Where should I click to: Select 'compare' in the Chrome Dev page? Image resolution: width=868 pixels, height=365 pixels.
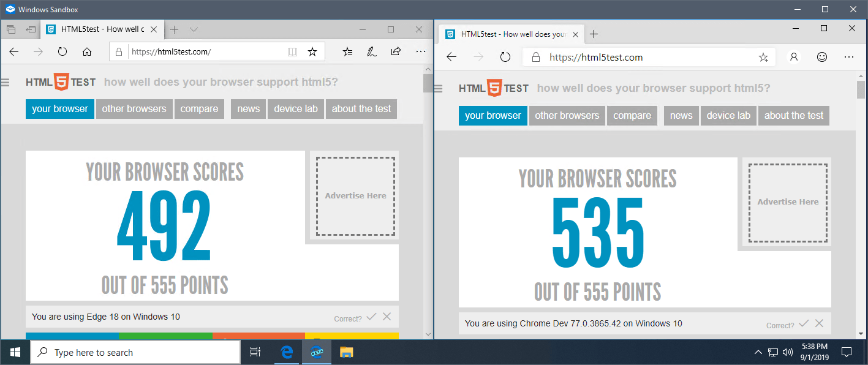(632, 116)
